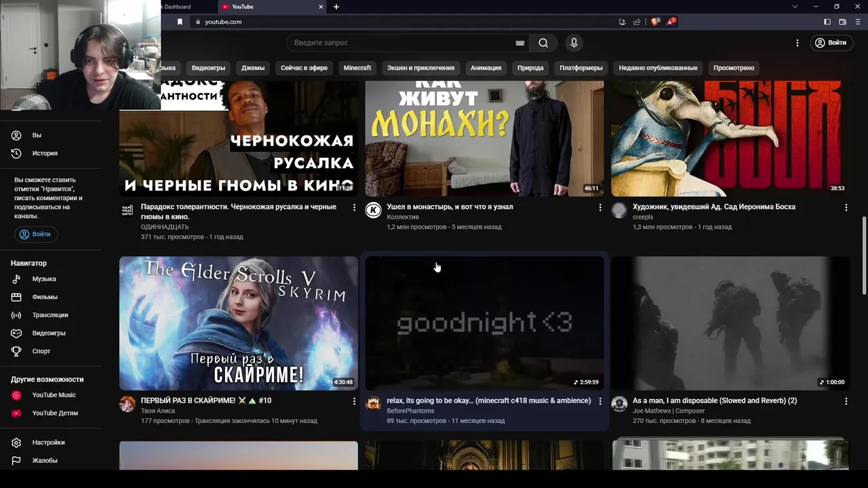Click Войти button in the left sidebar
Image resolution: width=868 pixels, height=488 pixels.
pos(36,235)
